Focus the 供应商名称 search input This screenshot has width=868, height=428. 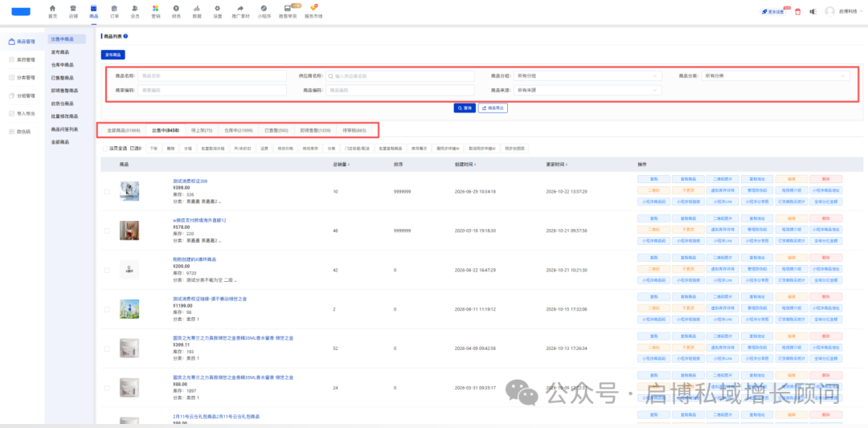[x=399, y=75]
